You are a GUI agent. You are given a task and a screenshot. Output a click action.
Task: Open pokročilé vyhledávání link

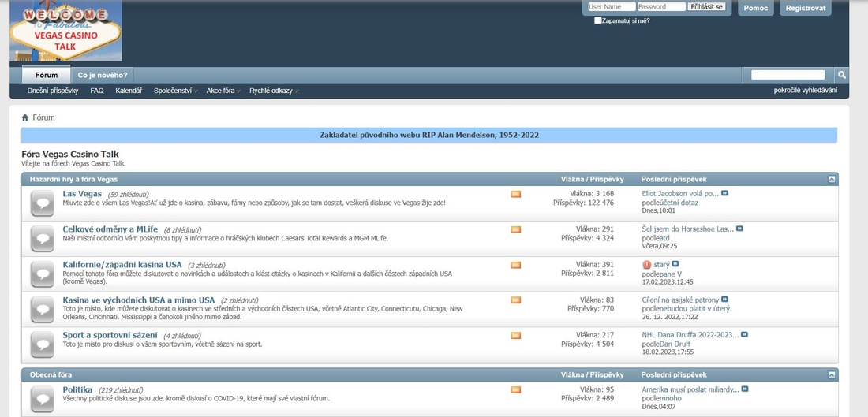tap(806, 91)
